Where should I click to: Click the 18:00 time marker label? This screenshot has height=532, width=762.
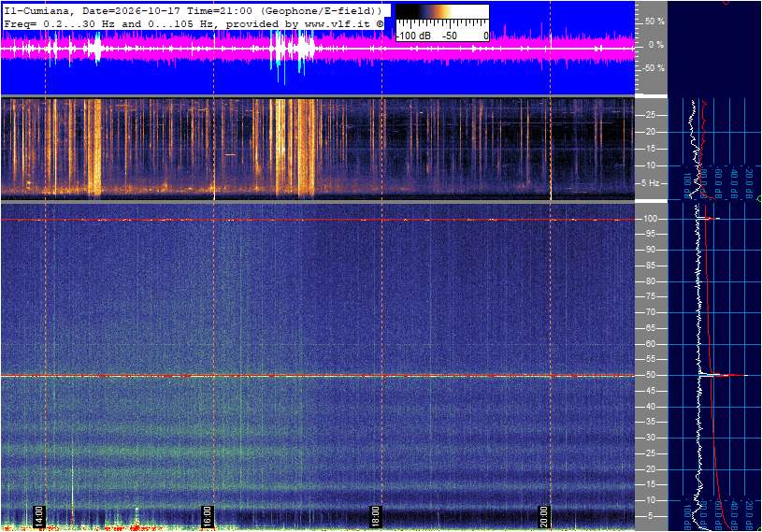click(376, 516)
